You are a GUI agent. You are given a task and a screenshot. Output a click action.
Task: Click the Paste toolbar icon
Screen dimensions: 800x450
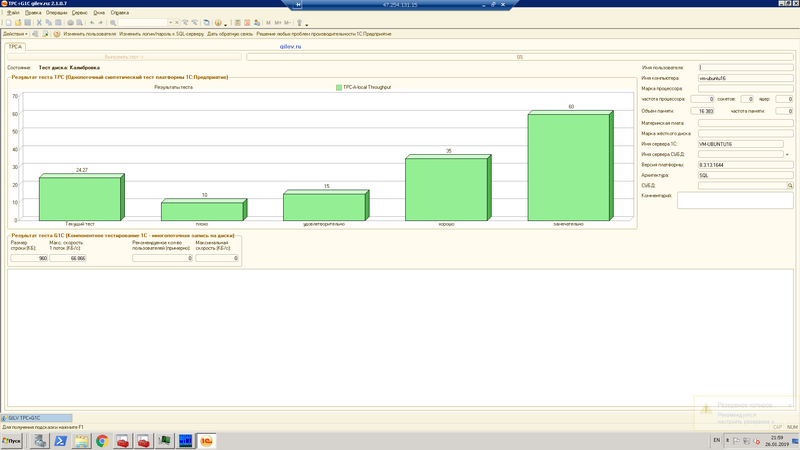pos(58,23)
